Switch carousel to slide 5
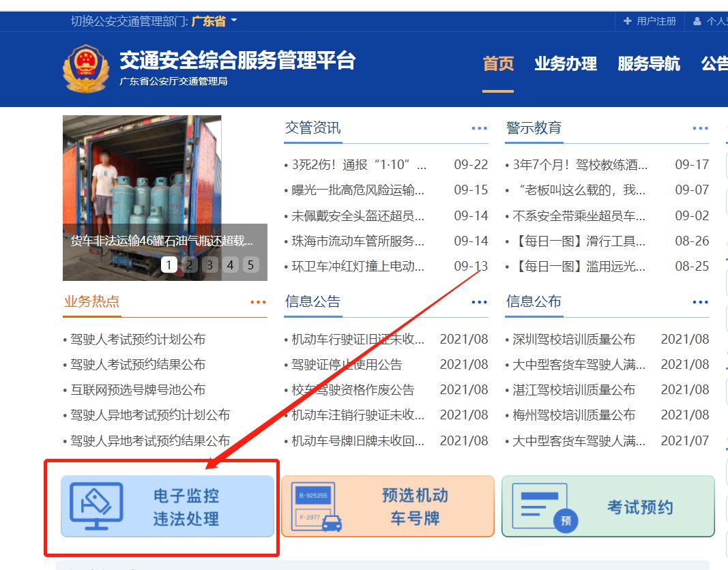 tap(251, 265)
